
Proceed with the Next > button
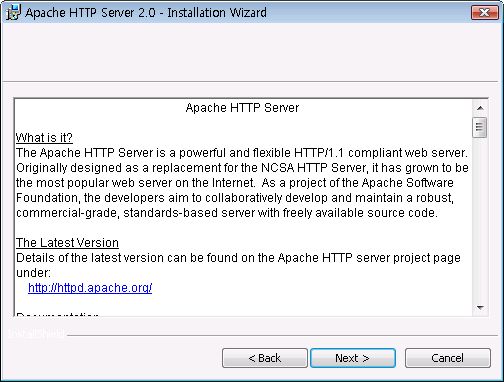click(x=353, y=358)
